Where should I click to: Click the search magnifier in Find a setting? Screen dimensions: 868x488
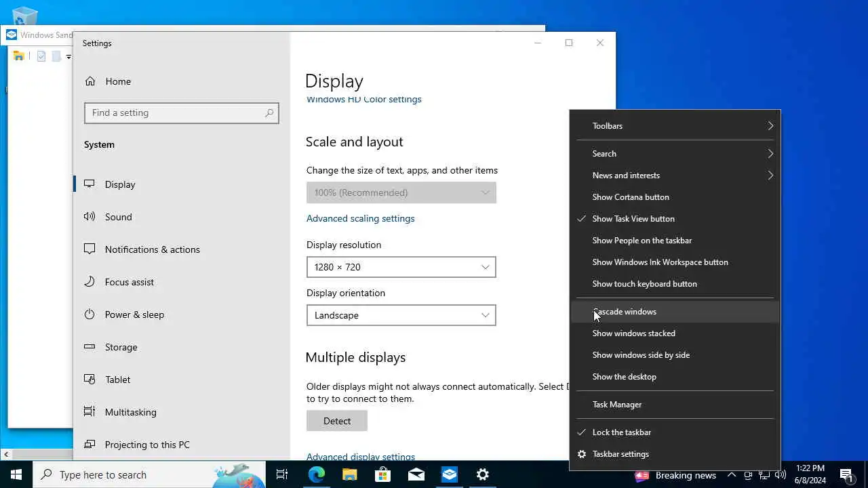(x=269, y=113)
